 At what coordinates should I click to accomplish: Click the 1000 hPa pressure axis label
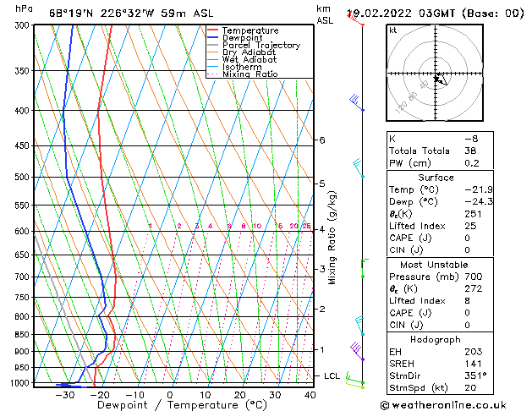click(22, 383)
